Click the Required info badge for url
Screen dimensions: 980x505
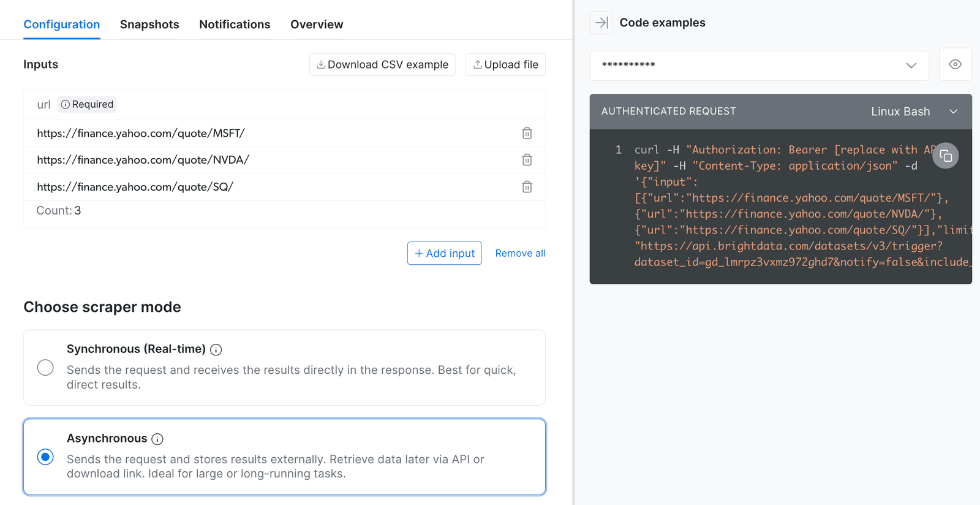87,104
